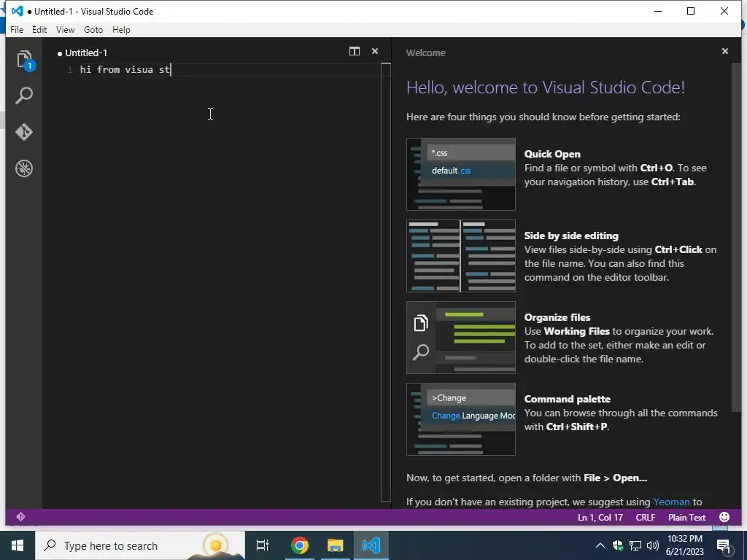747x560 pixels.
Task: Click the Git status icon in the status bar
Action: [x=20, y=517]
